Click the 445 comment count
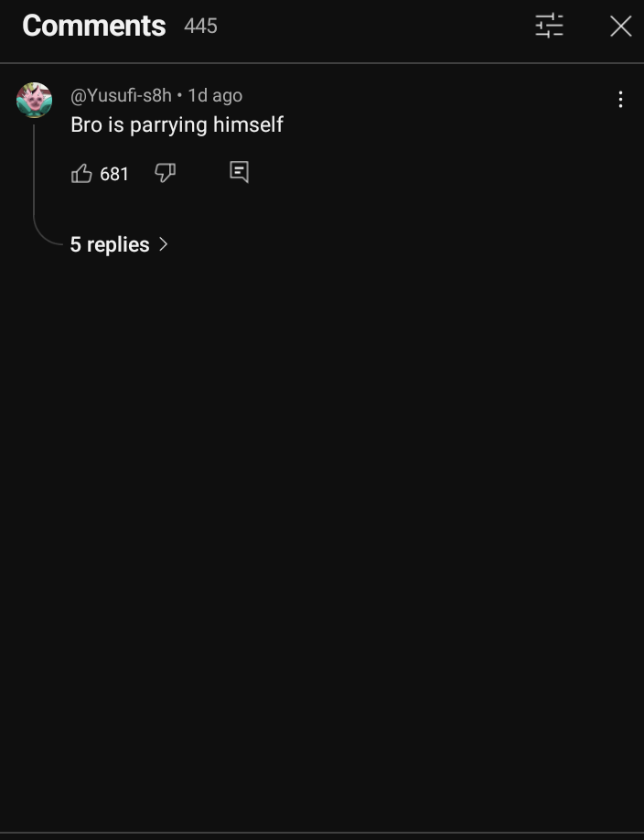Image resolution: width=644 pixels, height=840 pixels. point(201,26)
